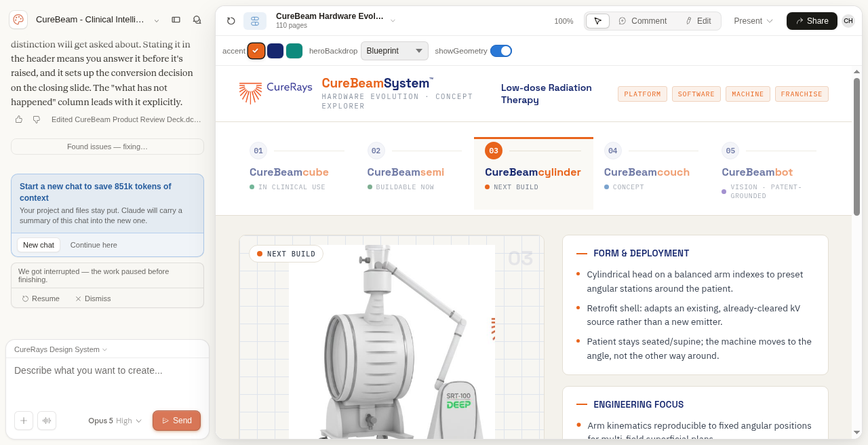Viewport: 868px width, 445px height.
Task: Toggle the tweaks panel icon
Action: click(255, 21)
